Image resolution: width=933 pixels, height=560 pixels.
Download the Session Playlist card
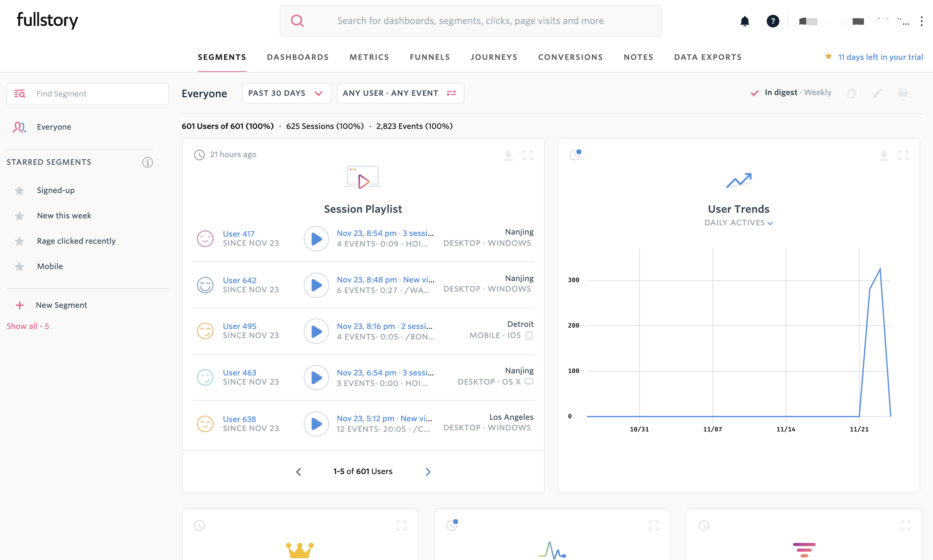(x=508, y=155)
